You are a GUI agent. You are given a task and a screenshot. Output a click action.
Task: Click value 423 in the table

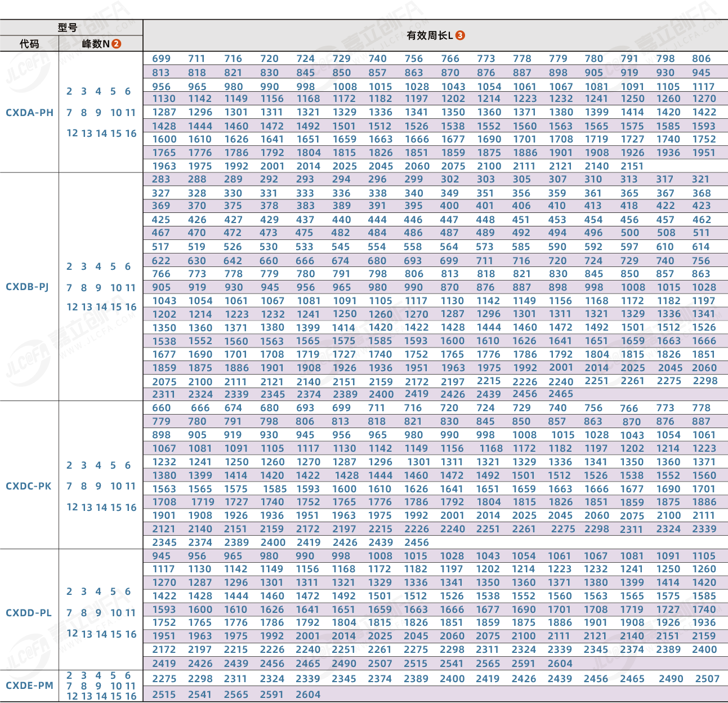[x=702, y=206]
